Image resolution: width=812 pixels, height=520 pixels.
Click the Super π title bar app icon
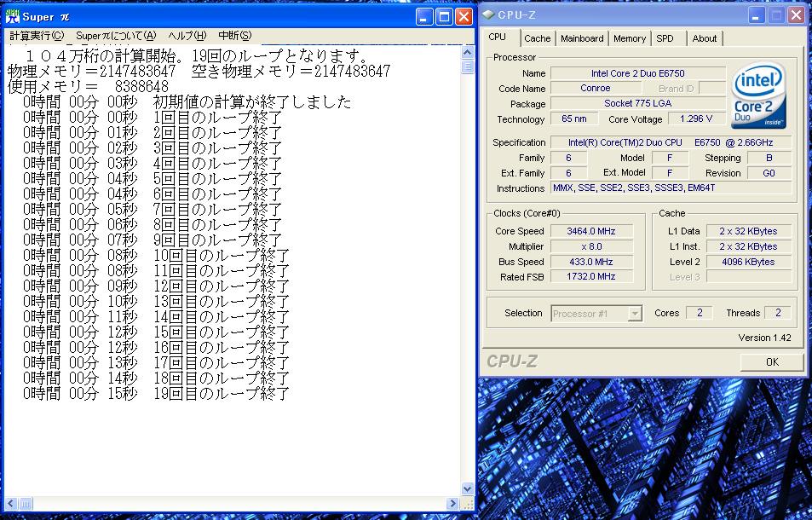click(13, 16)
